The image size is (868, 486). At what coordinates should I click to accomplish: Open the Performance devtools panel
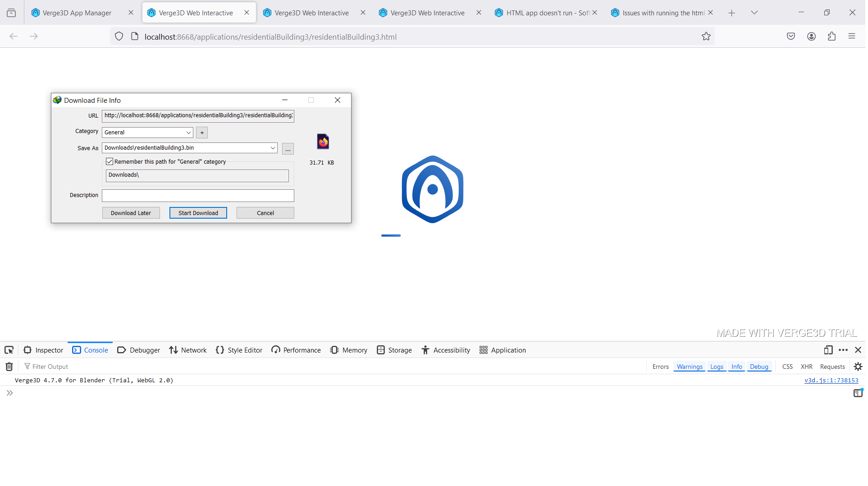click(296, 350)
